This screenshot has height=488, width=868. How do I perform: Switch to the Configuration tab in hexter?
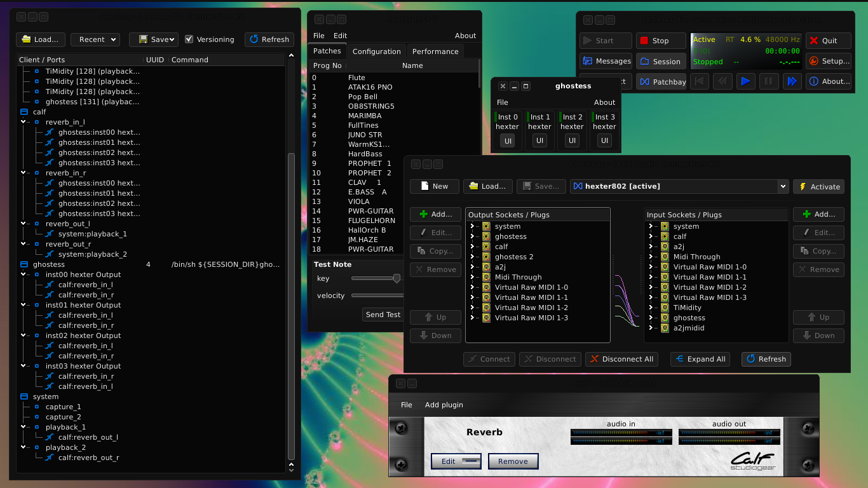(376, 51)
